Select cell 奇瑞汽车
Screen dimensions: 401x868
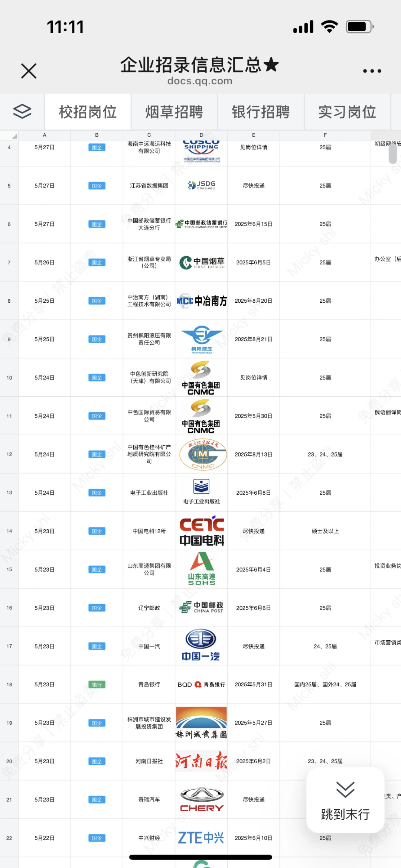(149, 800)
